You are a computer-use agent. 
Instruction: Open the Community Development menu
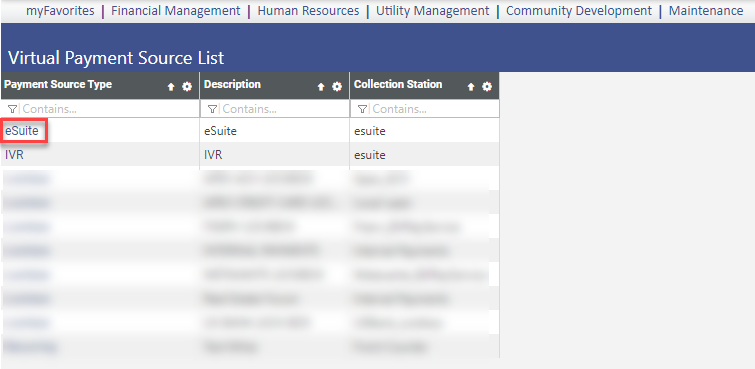tap(579, 11)
